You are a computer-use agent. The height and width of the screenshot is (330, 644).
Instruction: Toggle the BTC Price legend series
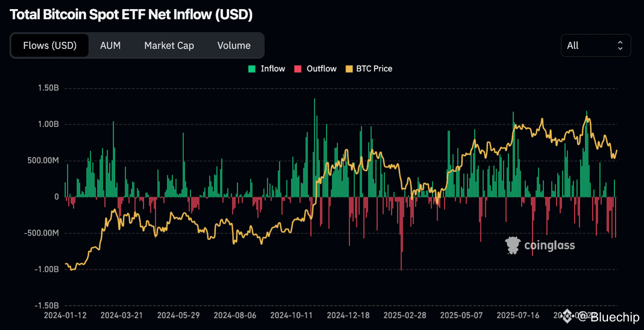(369, 69)
